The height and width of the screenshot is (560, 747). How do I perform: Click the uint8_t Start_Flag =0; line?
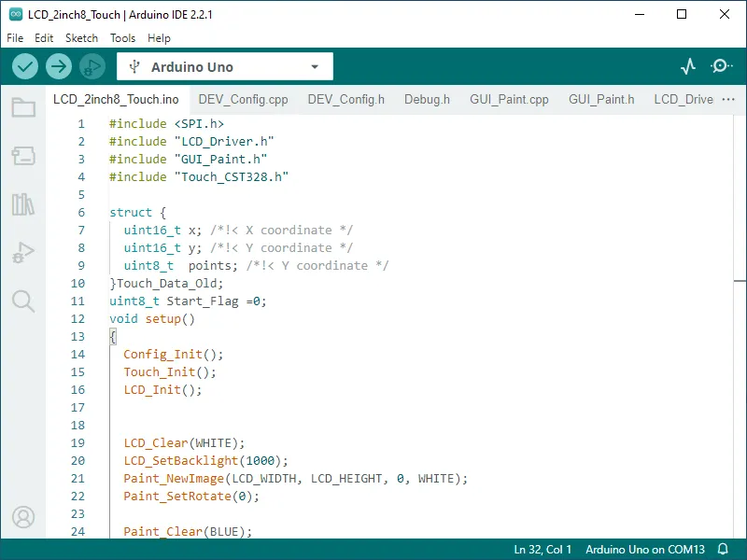pyautogui.click(x=188, y=301)
